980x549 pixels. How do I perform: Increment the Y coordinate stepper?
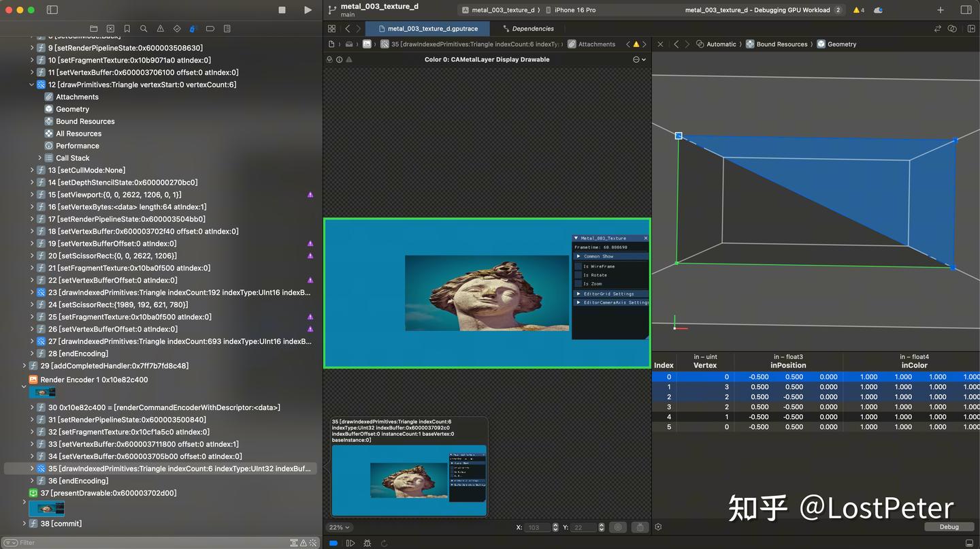coord(602,525)
